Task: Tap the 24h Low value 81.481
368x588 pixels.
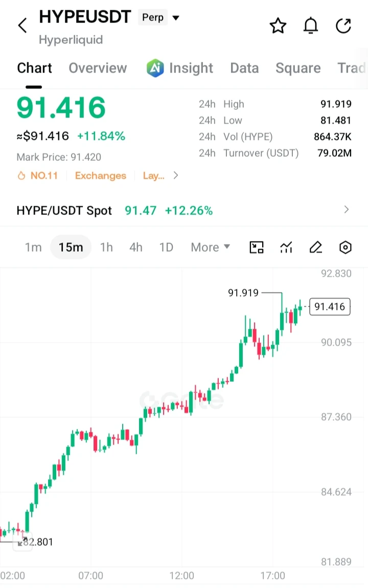Action: point(336,120)
